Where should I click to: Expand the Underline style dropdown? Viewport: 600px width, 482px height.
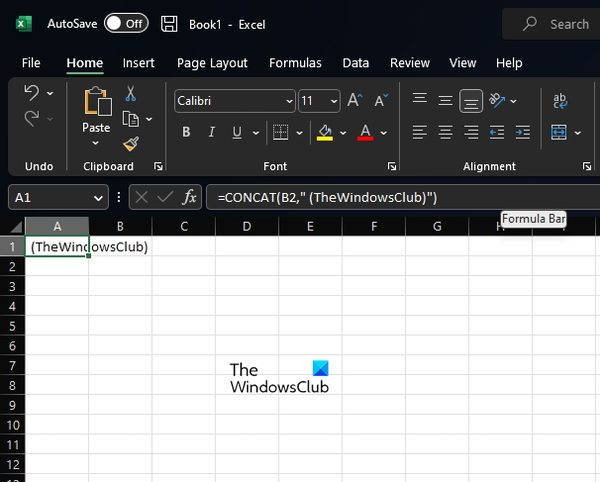[x=256, y=133]
